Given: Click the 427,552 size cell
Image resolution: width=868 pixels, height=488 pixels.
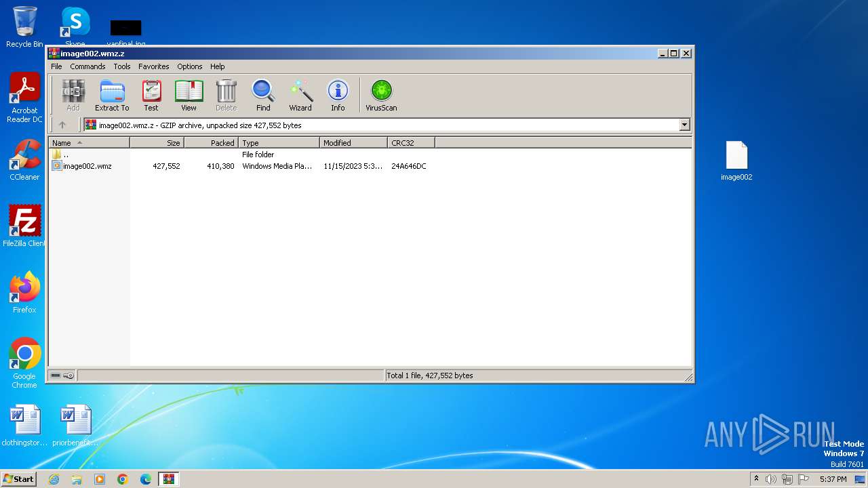Looking at the screenshot, I should pos(166,166).
